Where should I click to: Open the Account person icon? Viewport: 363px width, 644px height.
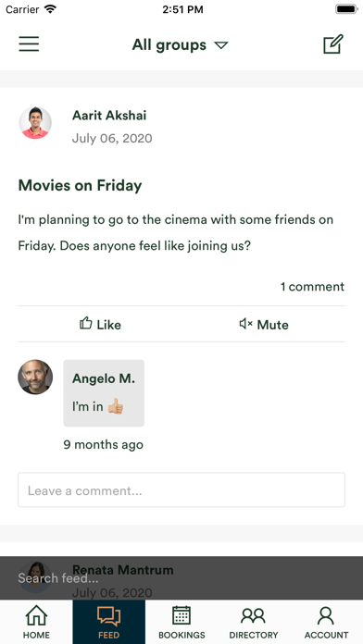pos(326,615)
